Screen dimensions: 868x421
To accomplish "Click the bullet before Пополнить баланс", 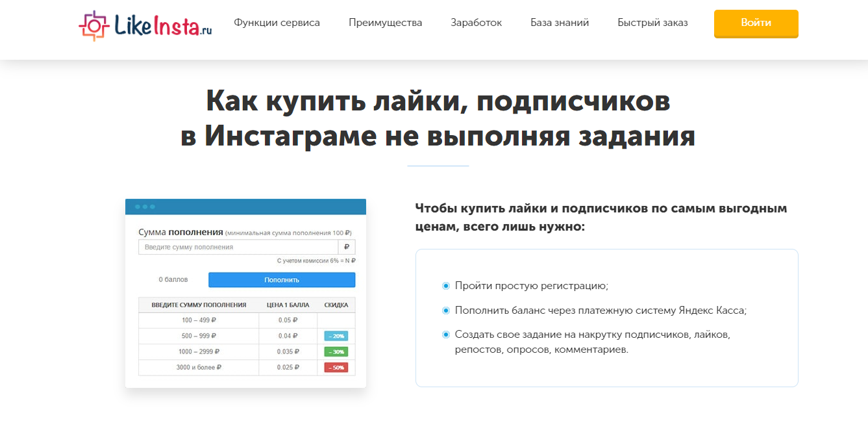I will click(x=446, y=311).
